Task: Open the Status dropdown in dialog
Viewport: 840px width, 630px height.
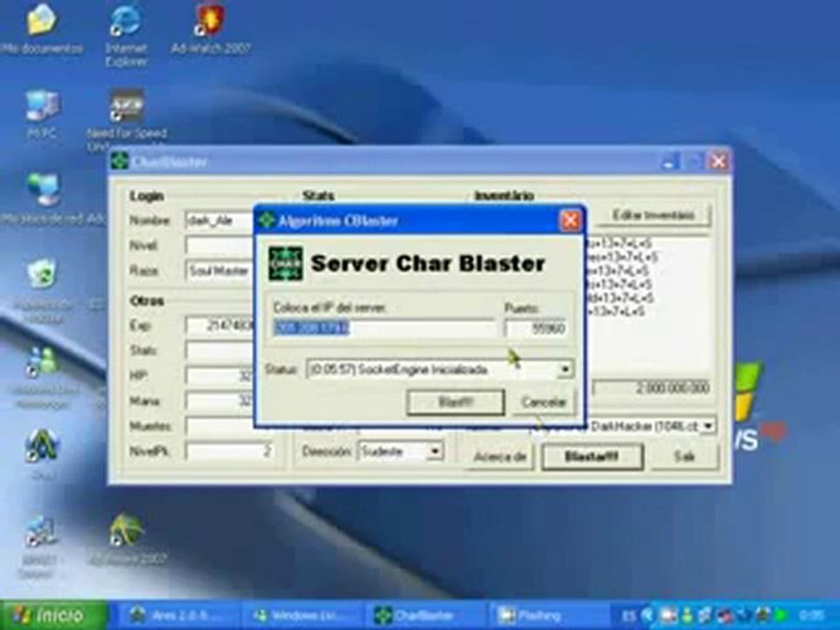Action: click(564, 369)
